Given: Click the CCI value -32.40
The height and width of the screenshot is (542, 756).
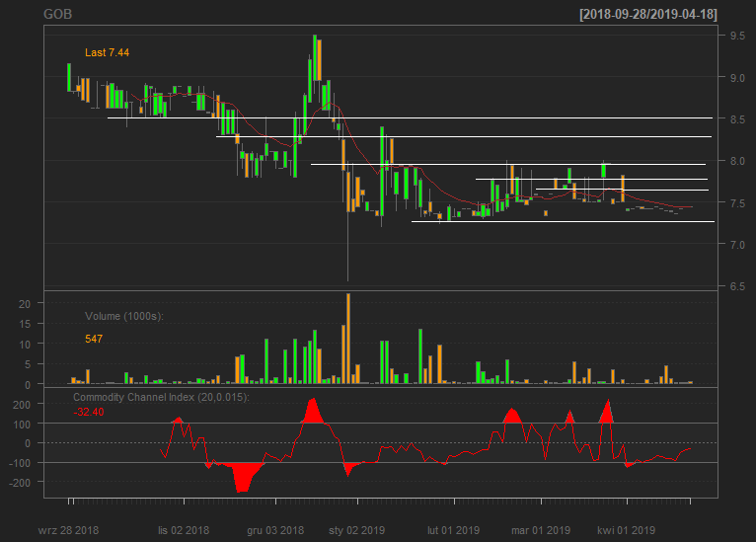Looking at the screenshot, I should pos(89,412).
